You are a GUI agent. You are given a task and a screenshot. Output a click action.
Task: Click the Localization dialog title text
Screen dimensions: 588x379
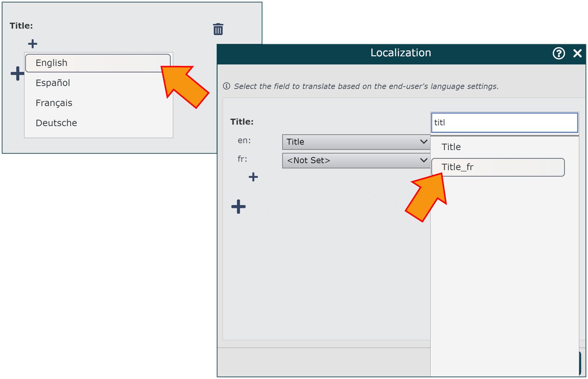pos(401,53)
